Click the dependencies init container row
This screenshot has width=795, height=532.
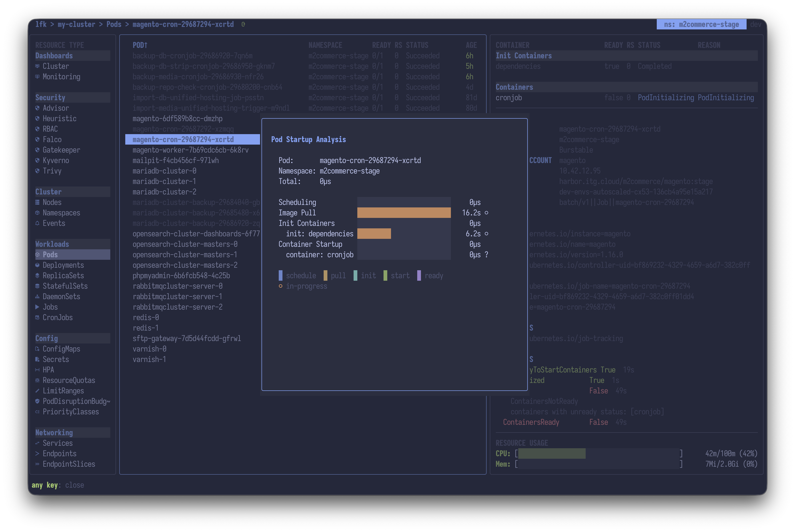[x=626, y=66]
